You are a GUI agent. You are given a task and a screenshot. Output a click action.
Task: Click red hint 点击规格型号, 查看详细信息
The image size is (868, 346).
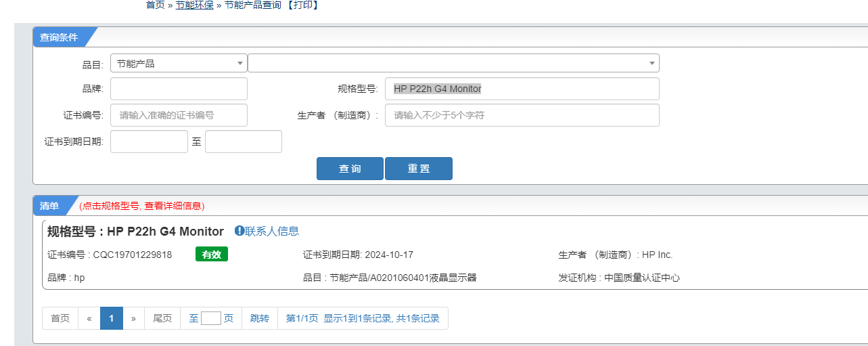coord(141,206)
